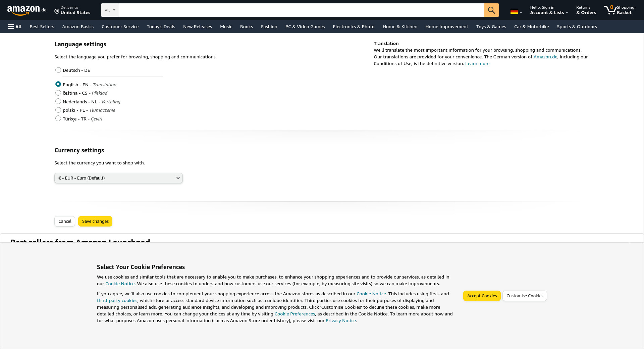Viewport: 644px width, 349px height.
Task: Select the Nederlands - NL language option
Action: point(58,101)
